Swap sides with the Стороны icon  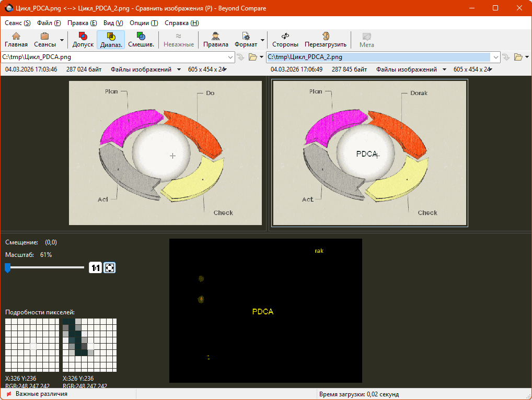point(285,40)
